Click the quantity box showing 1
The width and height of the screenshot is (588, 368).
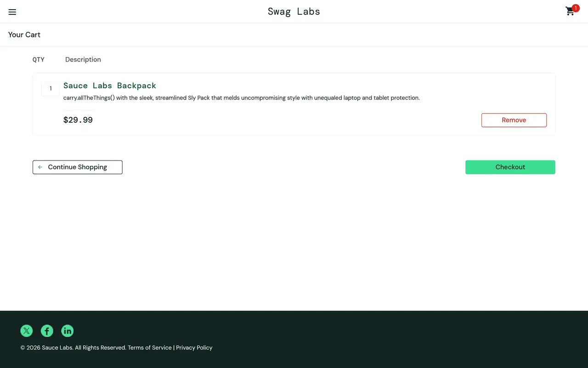51,89
